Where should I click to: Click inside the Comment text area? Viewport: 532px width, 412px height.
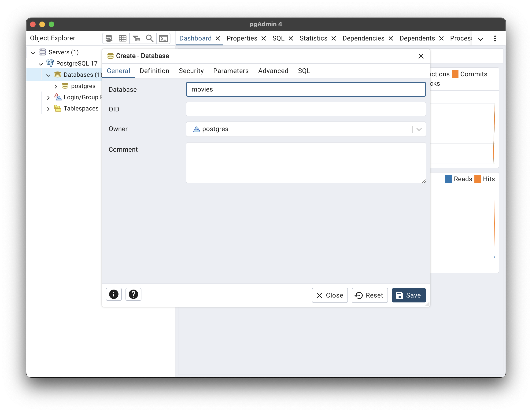306,163
